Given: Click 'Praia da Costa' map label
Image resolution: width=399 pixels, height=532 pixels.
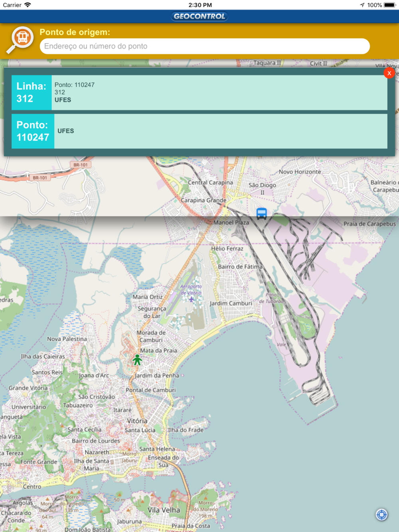Looking at the screenshot, I should (191, 526).
